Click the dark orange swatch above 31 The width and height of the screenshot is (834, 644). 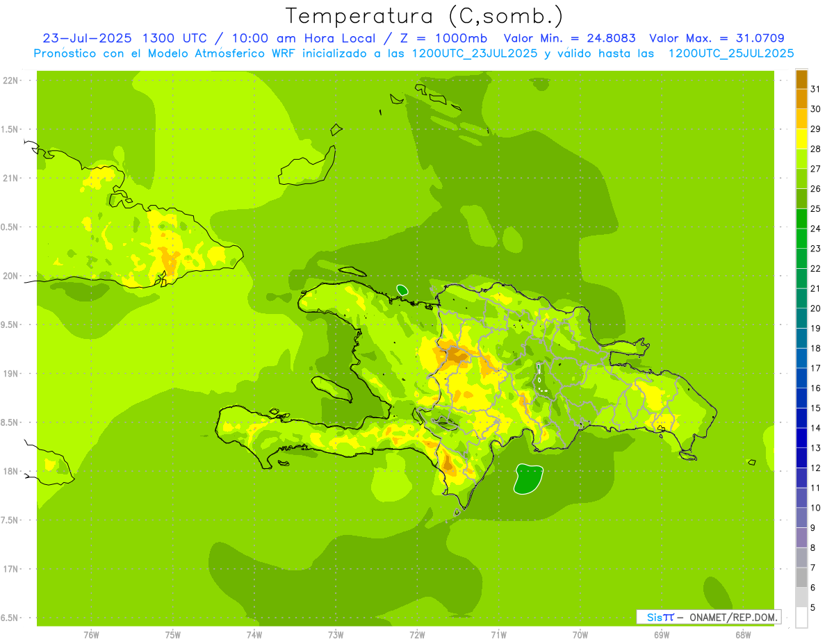pos(801,79)
